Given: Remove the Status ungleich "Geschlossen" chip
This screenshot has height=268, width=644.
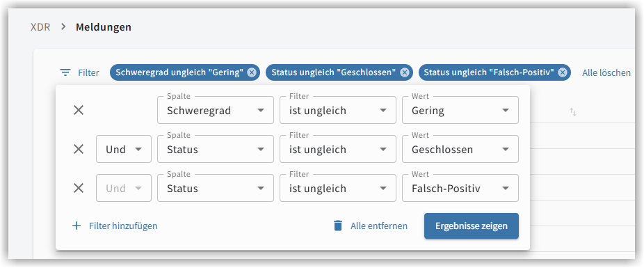Looking at the screenshot, I should (405, 73).
